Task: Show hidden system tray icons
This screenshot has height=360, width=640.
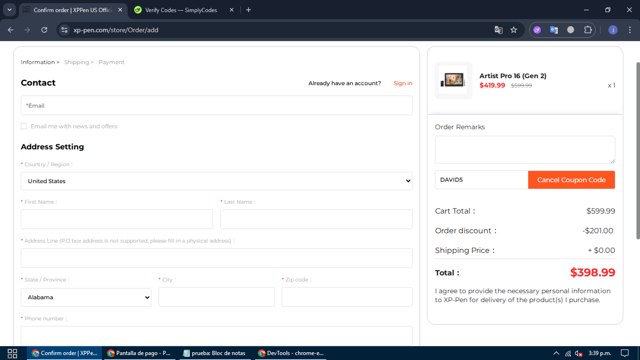Action: point(556,353)
